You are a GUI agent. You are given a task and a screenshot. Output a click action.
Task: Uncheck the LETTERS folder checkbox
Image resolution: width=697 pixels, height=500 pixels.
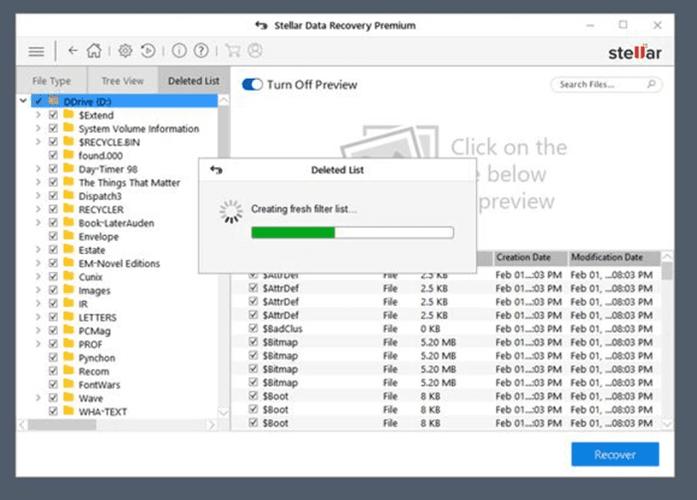[53, 317]
